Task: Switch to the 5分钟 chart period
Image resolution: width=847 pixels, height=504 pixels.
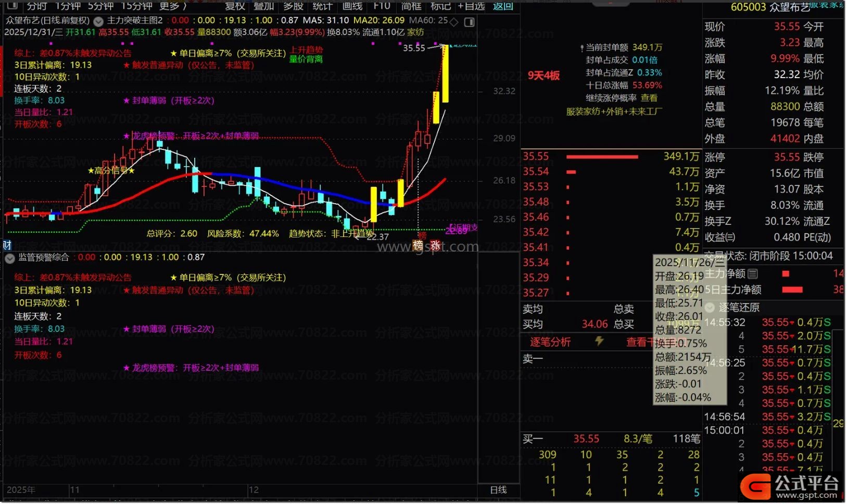Action: tap(100, 6)
